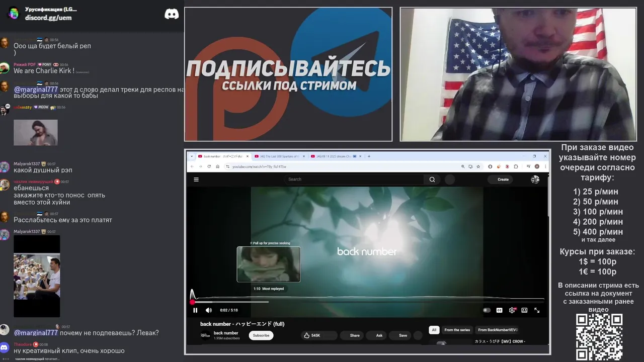The width and height of the screenshot is (644, 362).
Task: Select the 'All' filter chip
Action: point(434,330)
